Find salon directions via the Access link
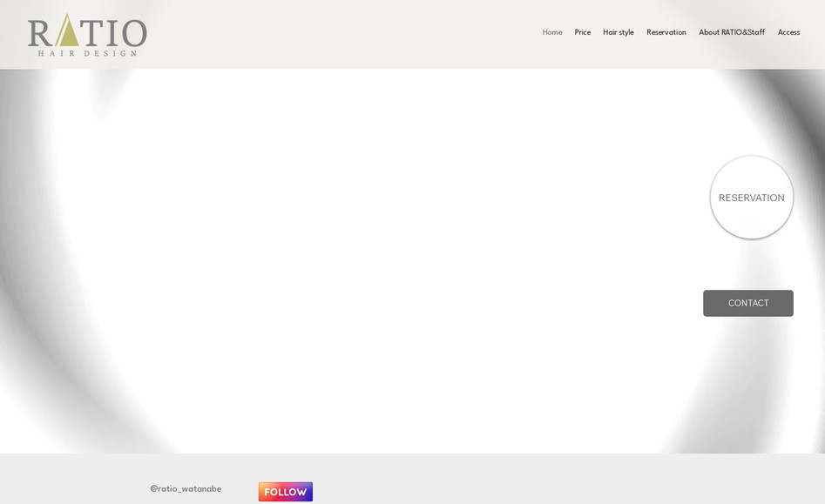Viewport: 825px width, 504px height. pos(788,33)
